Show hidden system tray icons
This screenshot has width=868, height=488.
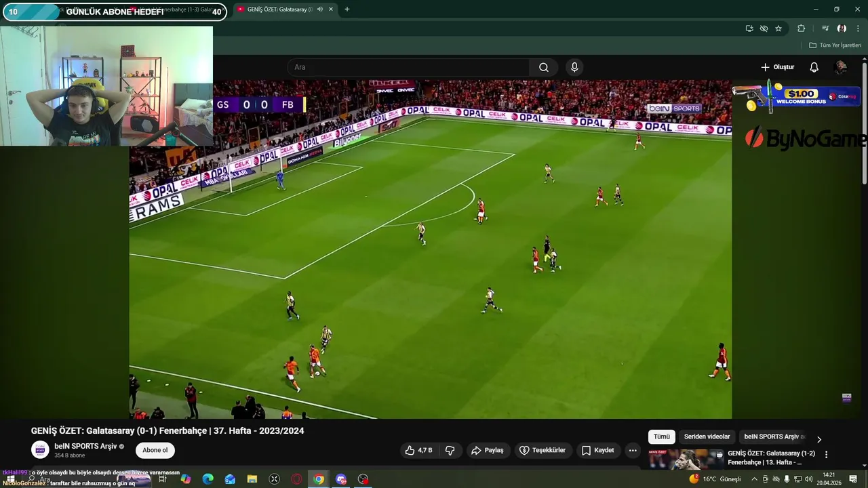coord(754,479)
